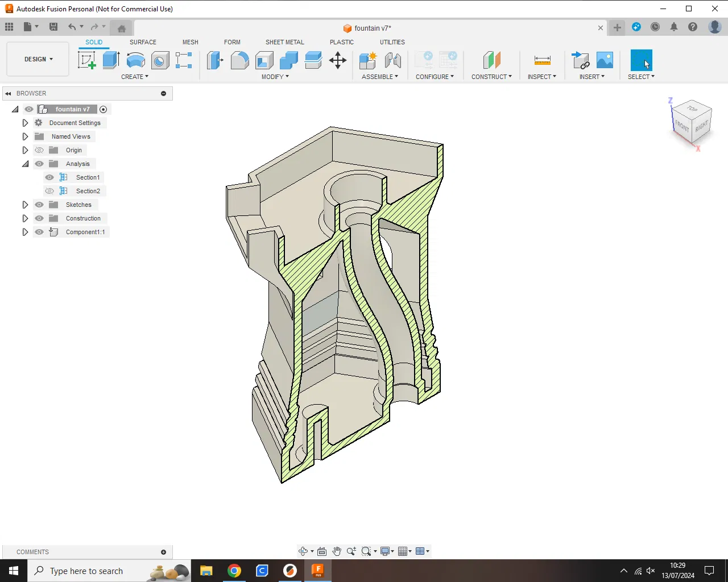Open the DESIGN workspace dropdown

click(x=38, y=59)
